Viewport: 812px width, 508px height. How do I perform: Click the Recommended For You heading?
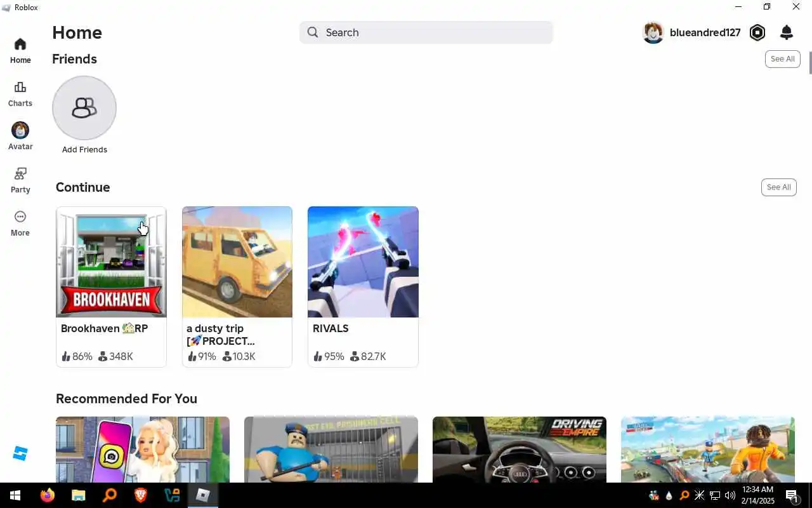pos(126,399)
